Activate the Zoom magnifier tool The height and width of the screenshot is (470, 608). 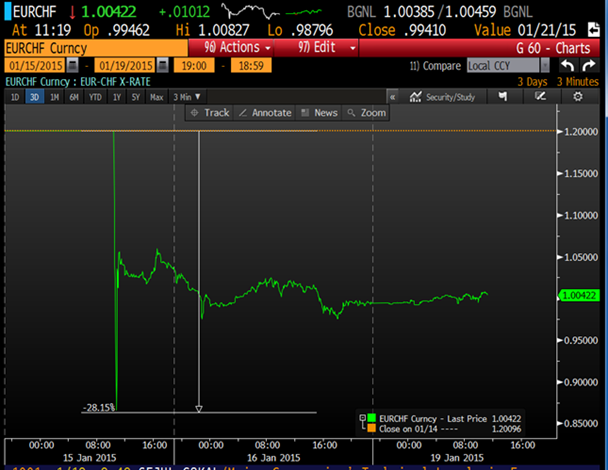[367, 113]
